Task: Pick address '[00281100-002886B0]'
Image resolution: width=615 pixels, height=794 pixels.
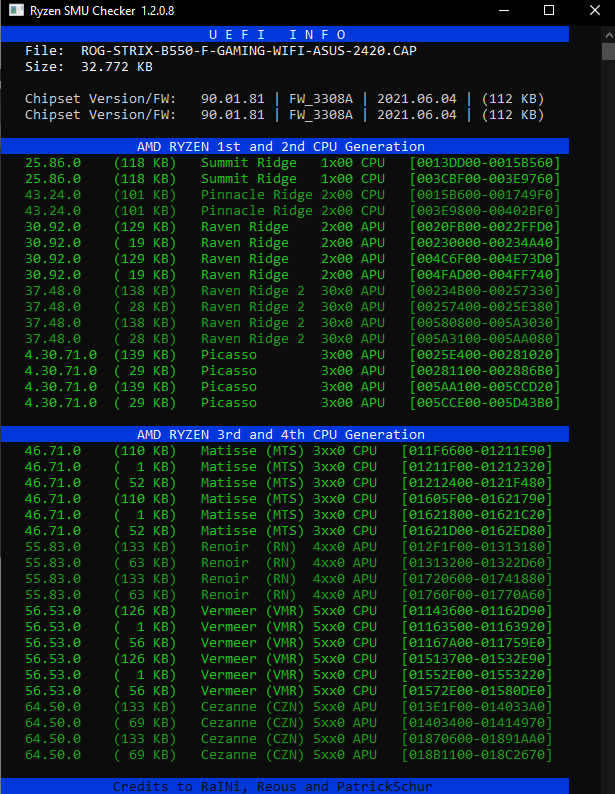Action: click(485, 371)
